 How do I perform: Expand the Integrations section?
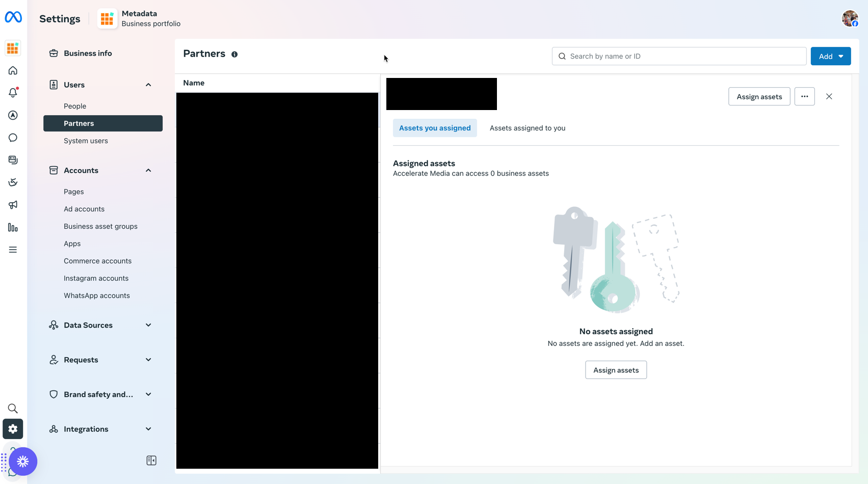tap(148, 429)
